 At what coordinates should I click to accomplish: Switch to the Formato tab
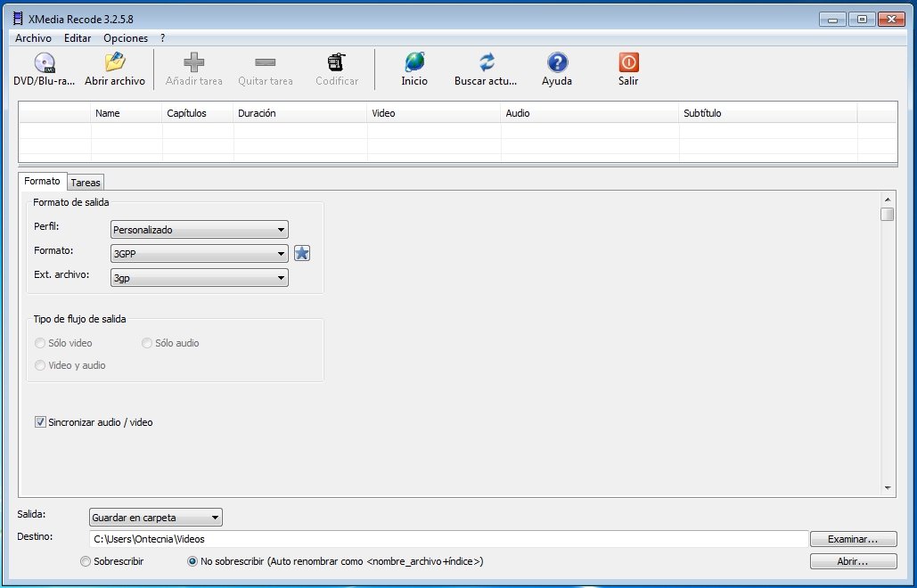coord(42,181)
